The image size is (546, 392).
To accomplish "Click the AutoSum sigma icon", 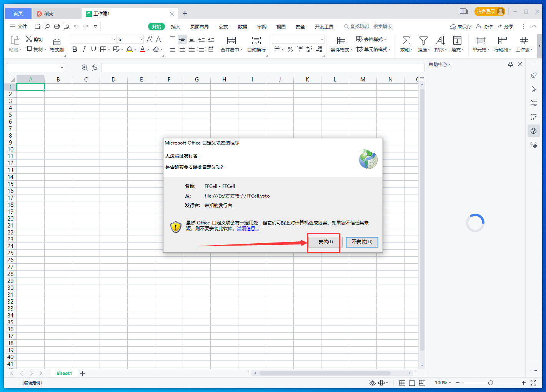I will coord(406,40).
